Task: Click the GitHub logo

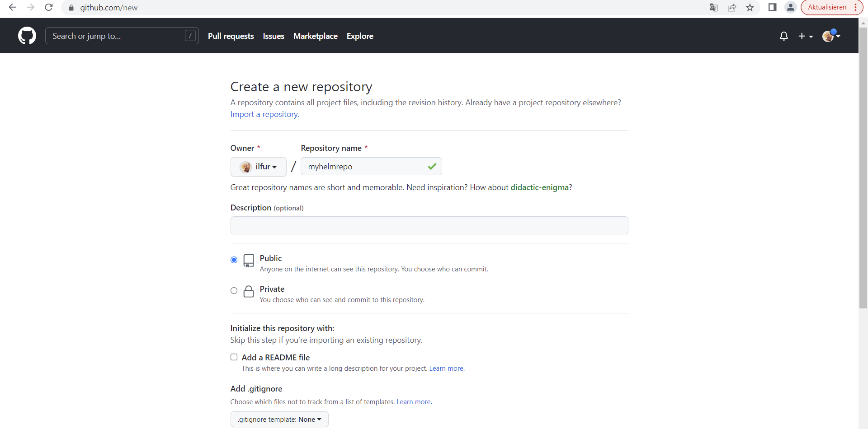Action: tap(27, 36)
